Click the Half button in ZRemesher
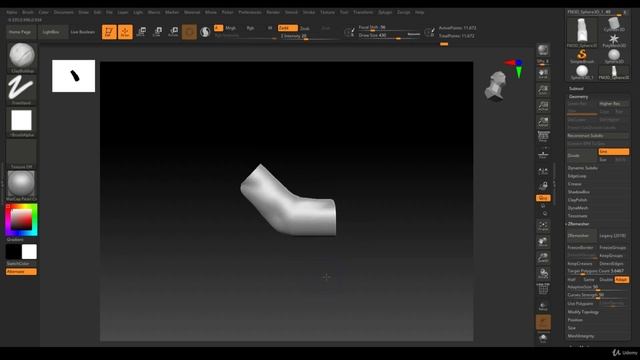The image size is (640, 360). 571,280
